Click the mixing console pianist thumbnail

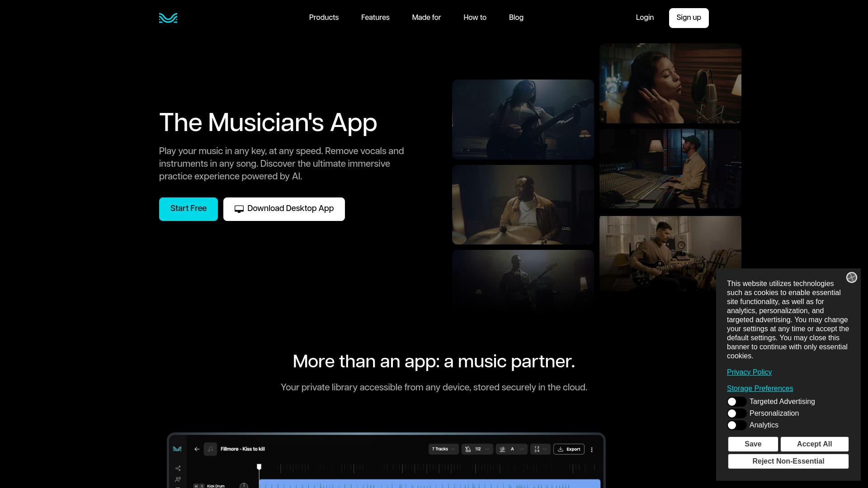click(670, 169)
